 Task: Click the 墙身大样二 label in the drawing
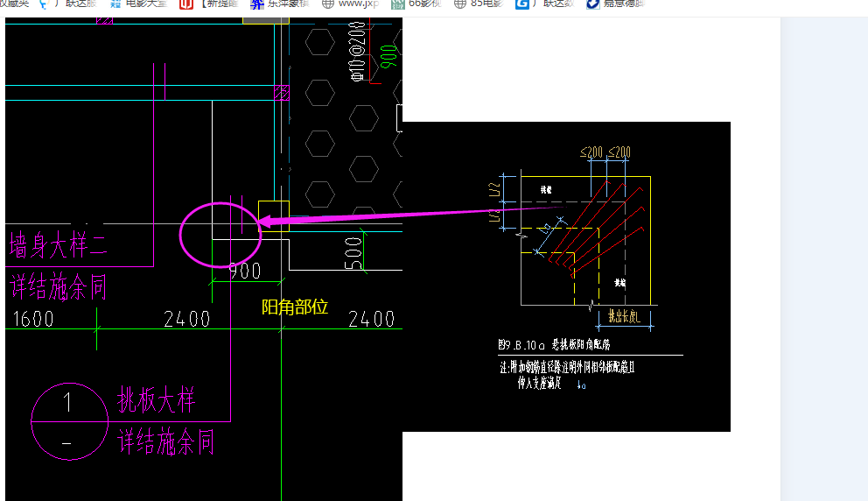pyautogui.click(x=58, y=245)
